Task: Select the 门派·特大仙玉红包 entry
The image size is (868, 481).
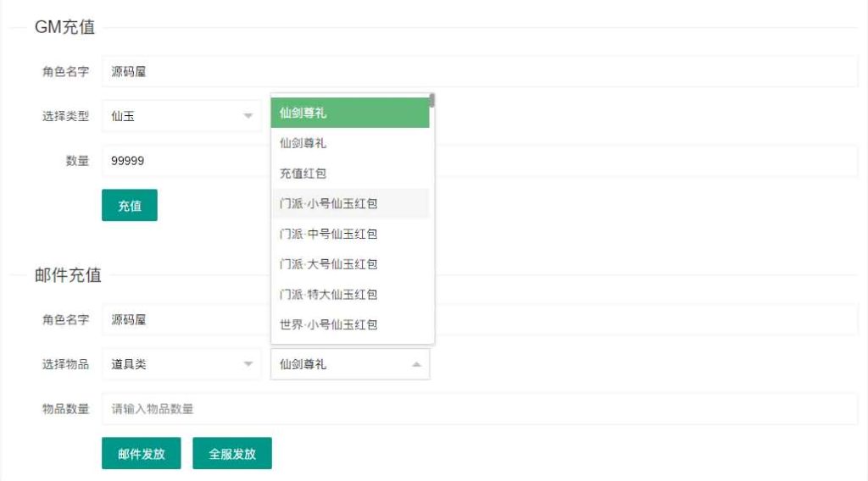Action: coord(349,295)
